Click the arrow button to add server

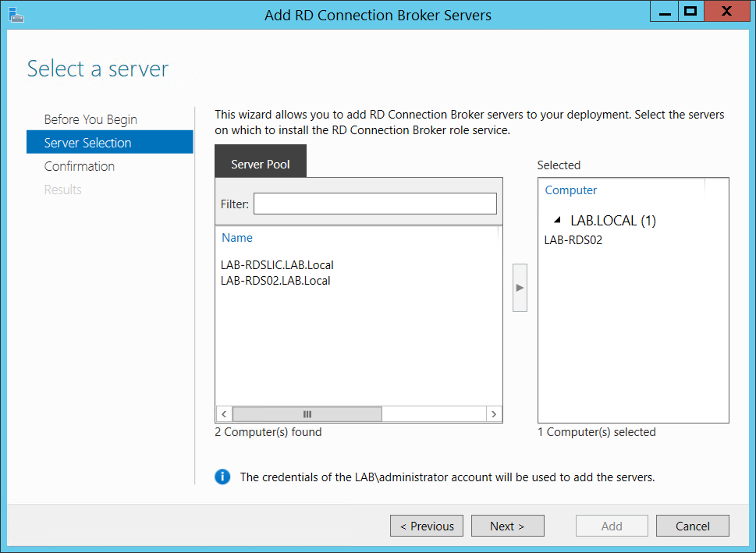click(520, 287)
